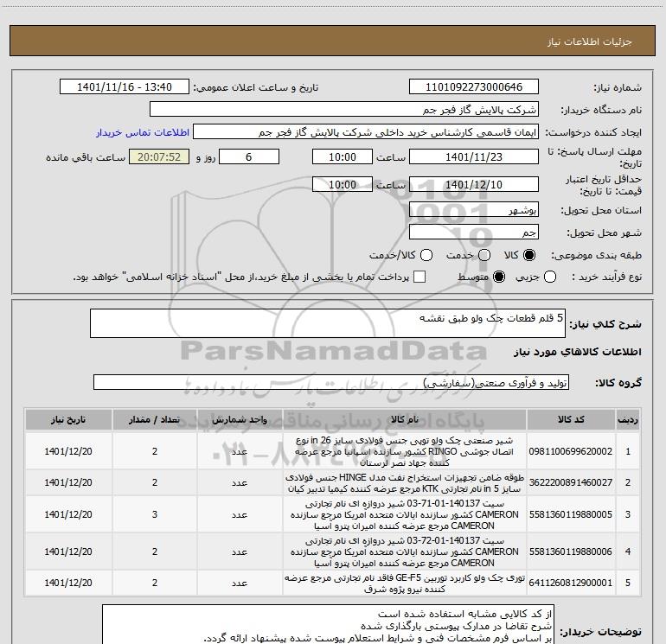Click the price validity date 1401/12/10
666x644 pixels.
[474, 184]
